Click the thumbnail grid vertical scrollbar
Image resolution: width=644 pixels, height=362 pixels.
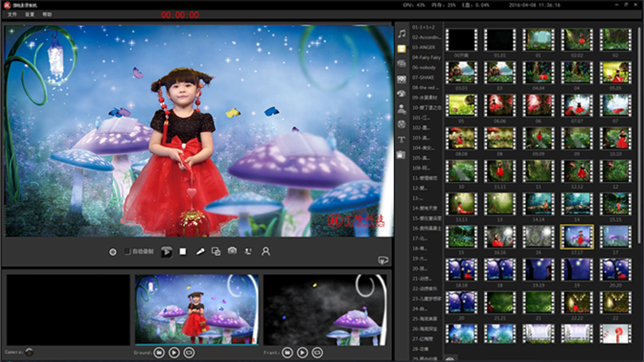pos(638,136)
